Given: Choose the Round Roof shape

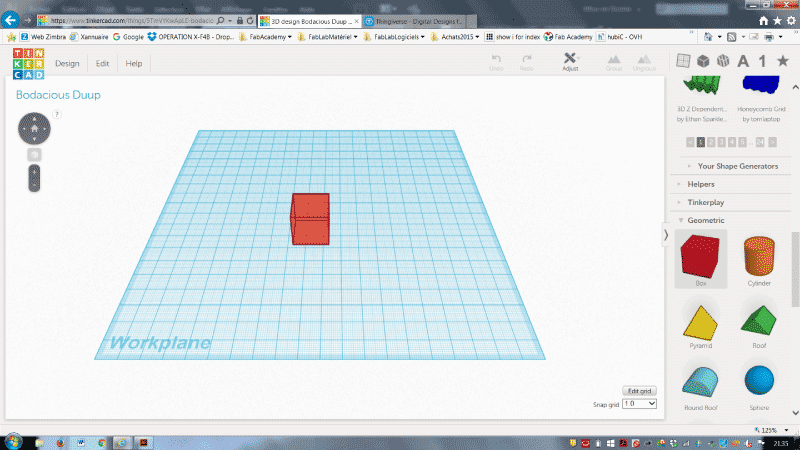Looking at the screenshot, I should [x=701, y=387].
